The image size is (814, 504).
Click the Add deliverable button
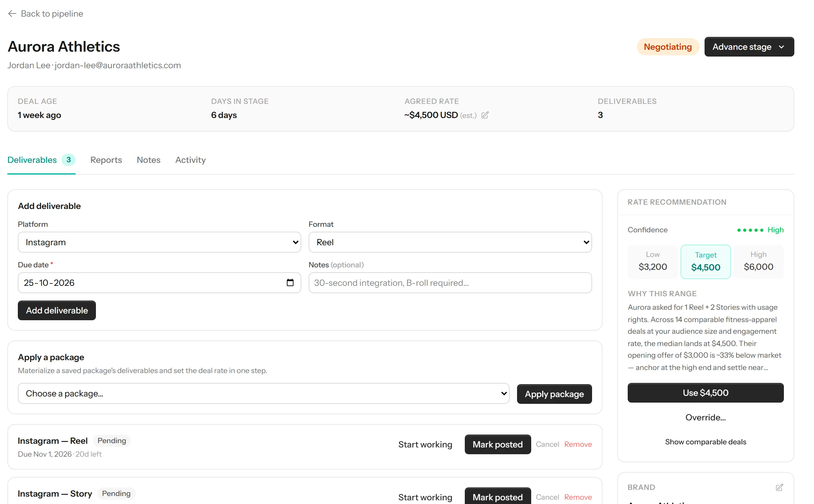tap(57, 311)
